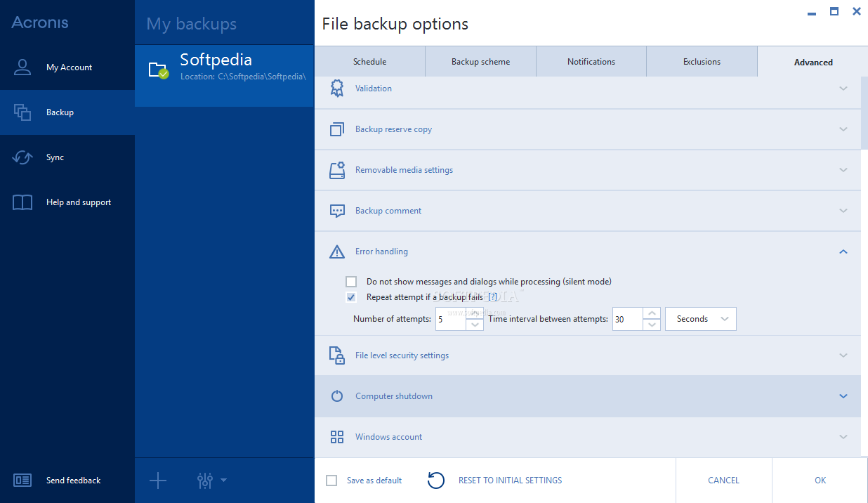The height and width of the screenshot is (503, 868).
Task: Add a new backup with plus icon
Action: (x=158, y=481)
